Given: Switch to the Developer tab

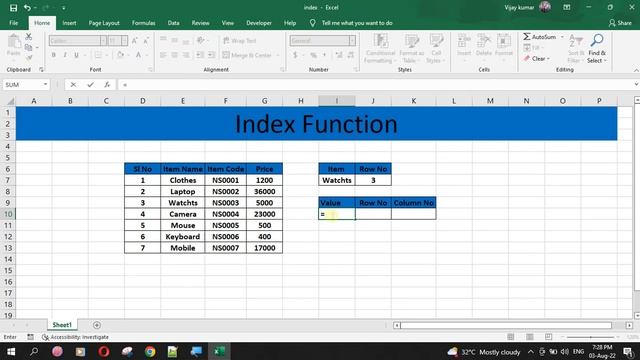Looking at the screenshot, I should pyautogui.click(x=259, y=23).
